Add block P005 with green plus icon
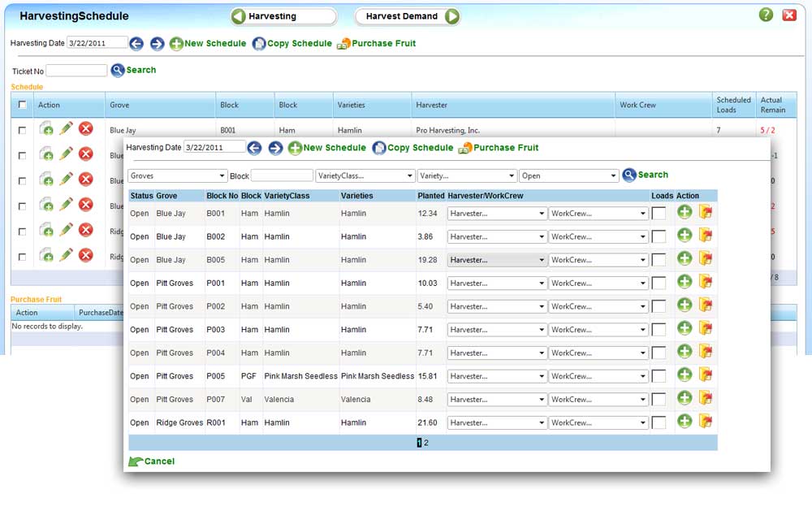Image resolution: width=812 pixels, height=511 pixels. pos(685,375)
